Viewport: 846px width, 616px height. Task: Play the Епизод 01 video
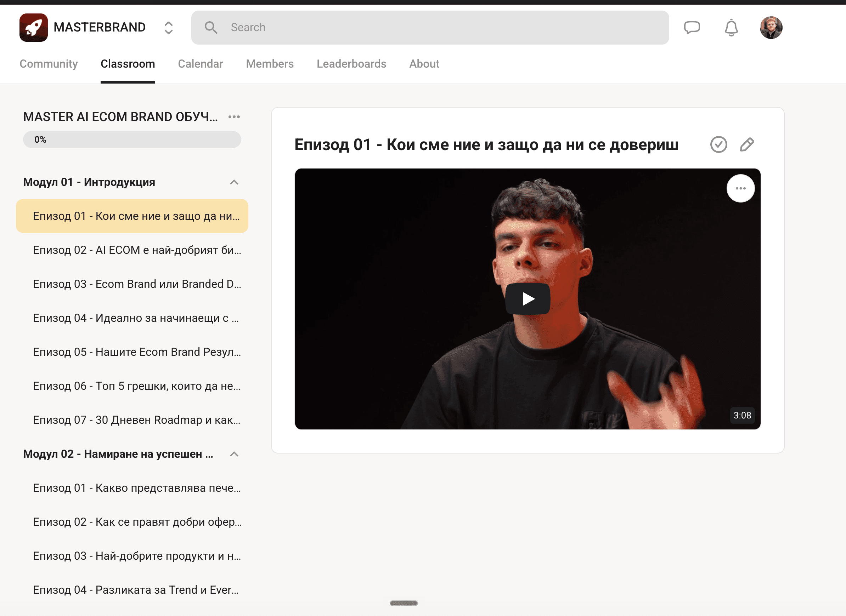(527, 299)
